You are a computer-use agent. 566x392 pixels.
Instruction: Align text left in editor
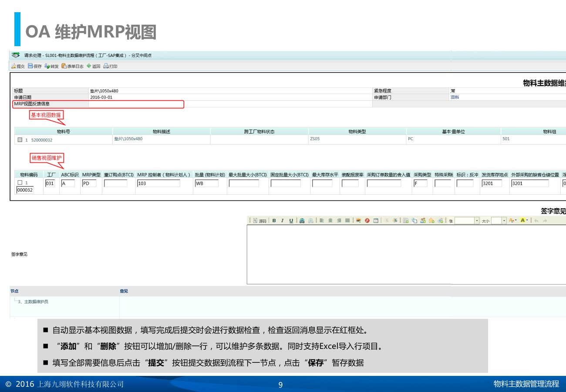(322, 221)
